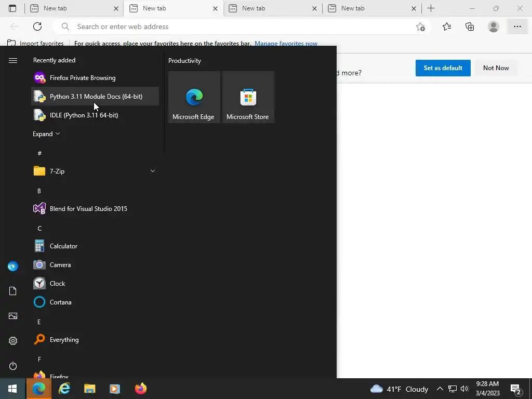532x399 pixels.
Task: Switch to the fourth New tab
Action: click(372, 8)
